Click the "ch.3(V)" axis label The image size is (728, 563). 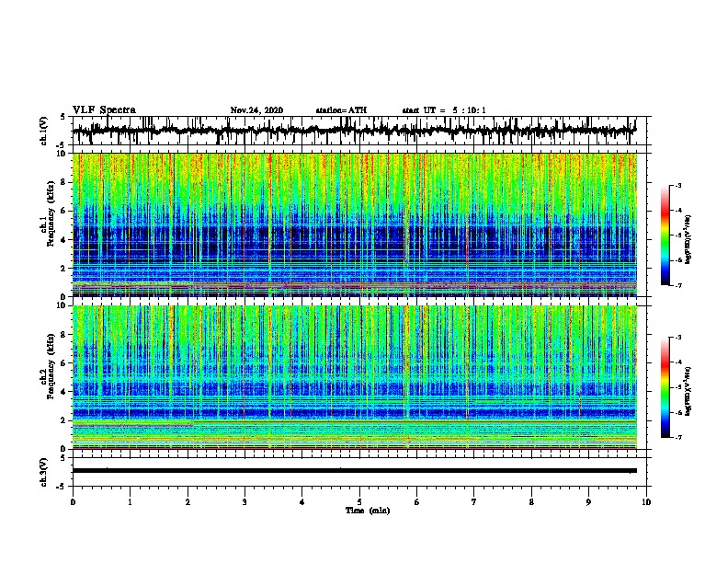pyautogui.click(x=44, y=472)
